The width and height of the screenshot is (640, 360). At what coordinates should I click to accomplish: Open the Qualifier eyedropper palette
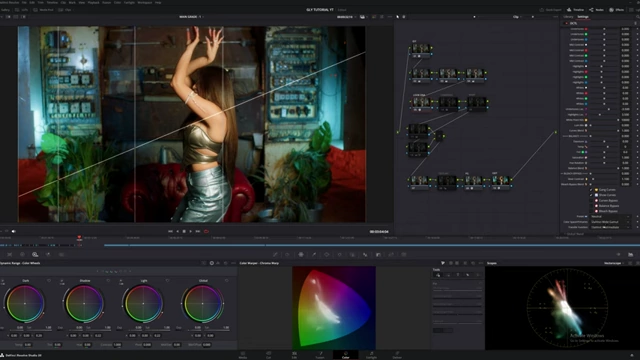tap(314, 254)
